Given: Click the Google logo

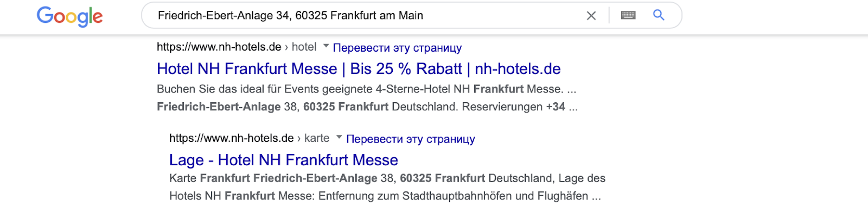Looking at the screenshot, I should coord(69,16).
